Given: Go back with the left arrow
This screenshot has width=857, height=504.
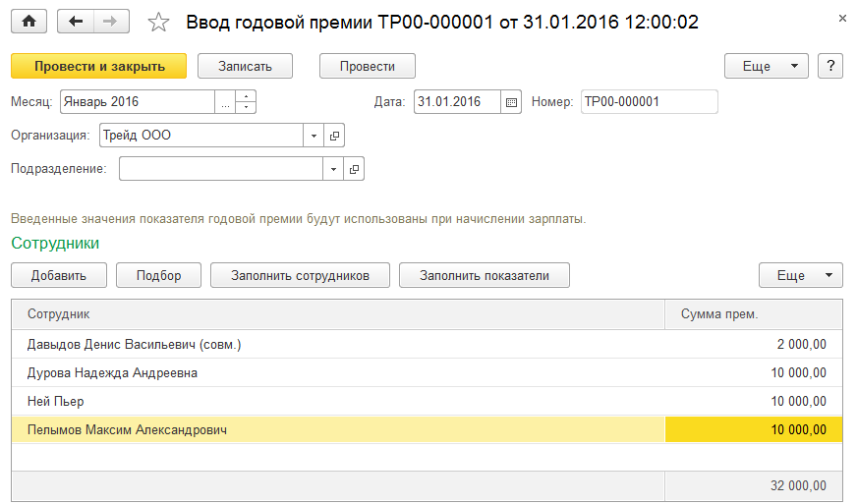Looking at the screenshot, I should [76, 22].
